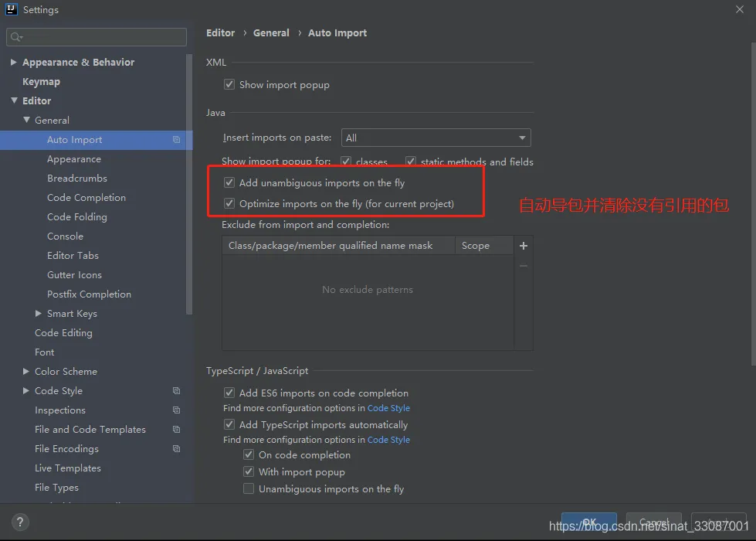Click the settings tree vertical scrollbar

[x=189, y=183]
